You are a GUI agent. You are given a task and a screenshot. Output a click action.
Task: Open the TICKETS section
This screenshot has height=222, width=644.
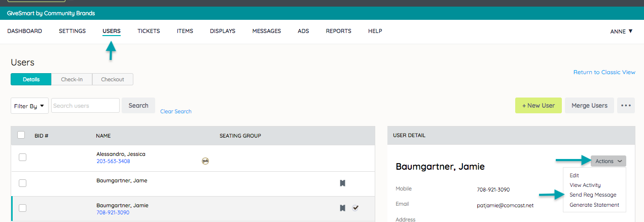(x=149, y=31)
